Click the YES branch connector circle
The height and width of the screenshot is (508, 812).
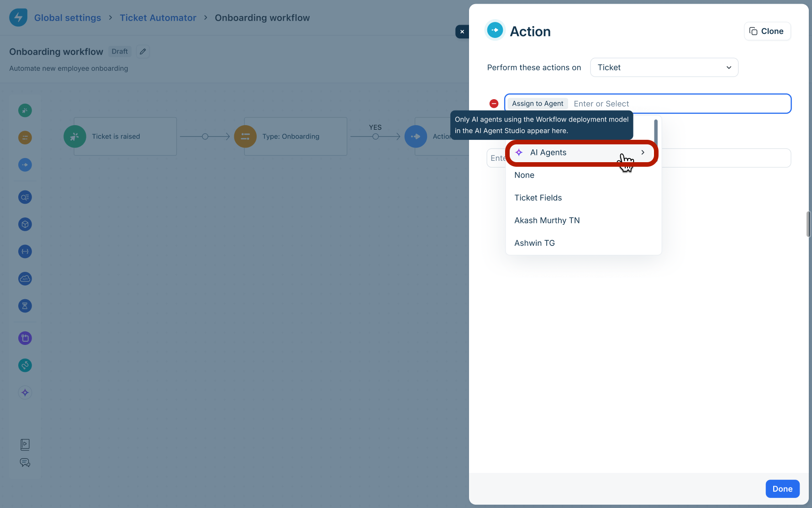375,137
